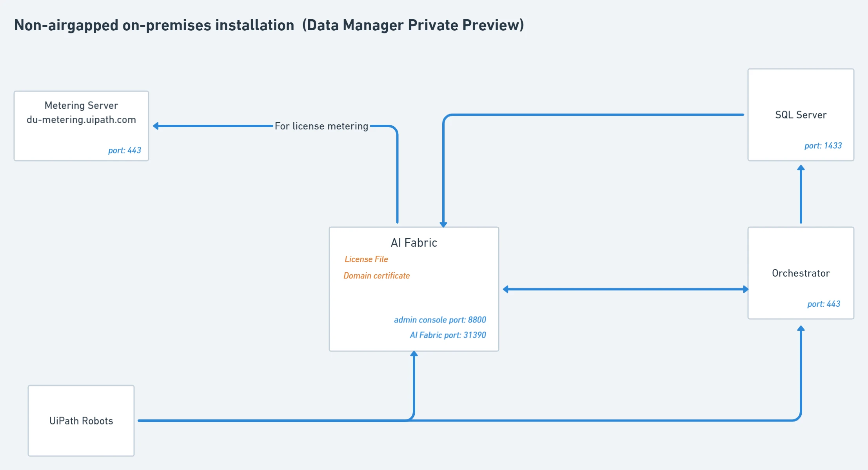Click 'port: 443' in the Orchestrator box
The height and width of the screenshot is (470, 868).
click(823, 304)
